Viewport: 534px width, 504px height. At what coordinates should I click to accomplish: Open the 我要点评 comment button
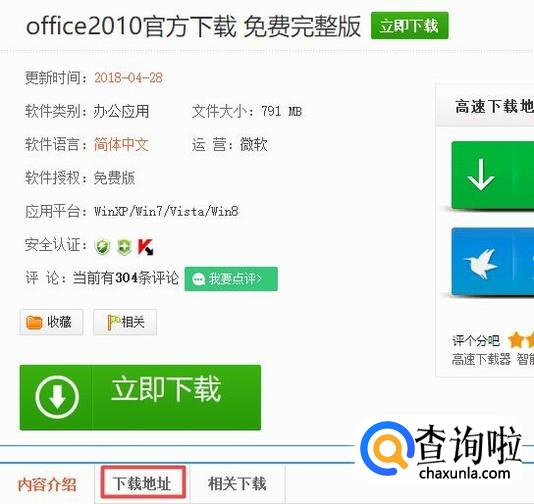[231, 279]
